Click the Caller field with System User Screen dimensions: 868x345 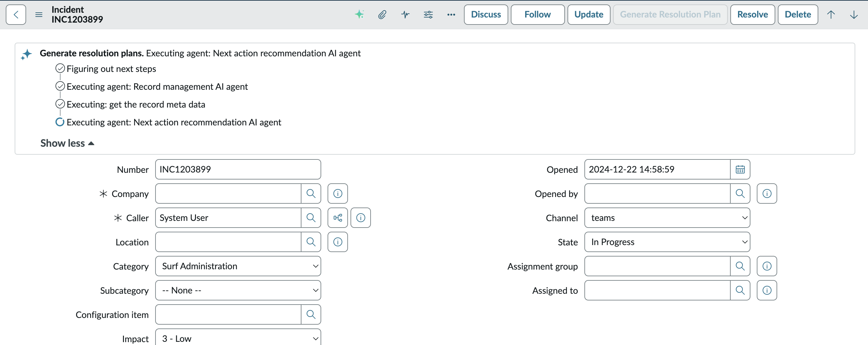pos(228,218)
